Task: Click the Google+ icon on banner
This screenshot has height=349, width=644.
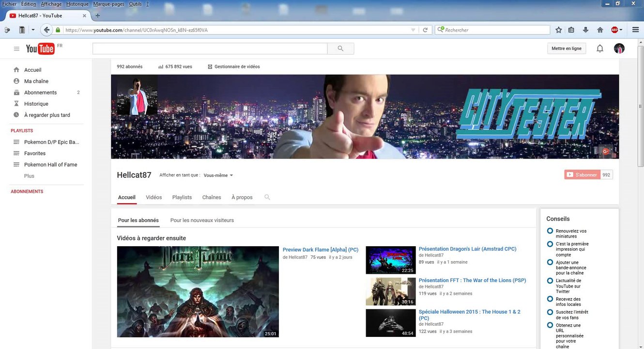Action: (605, 151)
